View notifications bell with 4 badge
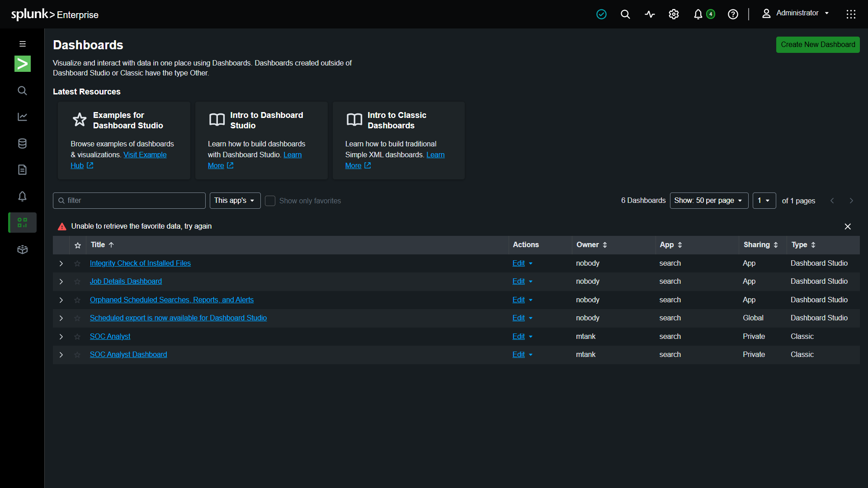 pyautogui.click(x=704, y=14)
